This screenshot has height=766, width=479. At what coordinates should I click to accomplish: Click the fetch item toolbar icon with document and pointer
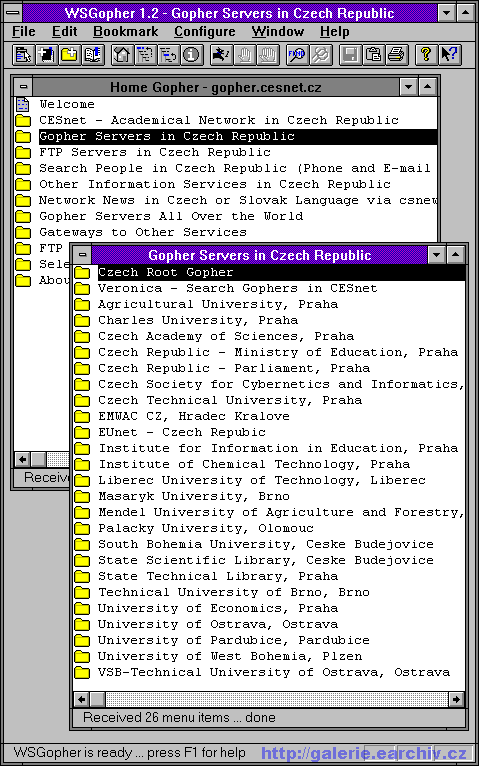pyautogui.click(x=22, y=55)
